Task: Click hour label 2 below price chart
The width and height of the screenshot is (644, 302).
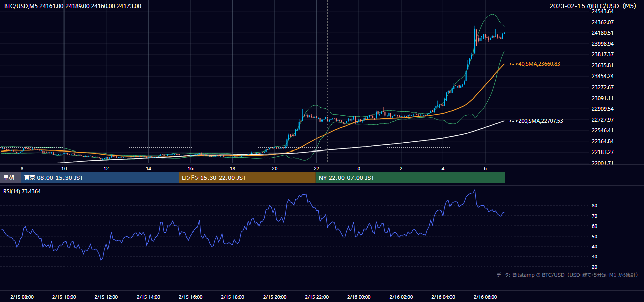Action: click(401, 168)
